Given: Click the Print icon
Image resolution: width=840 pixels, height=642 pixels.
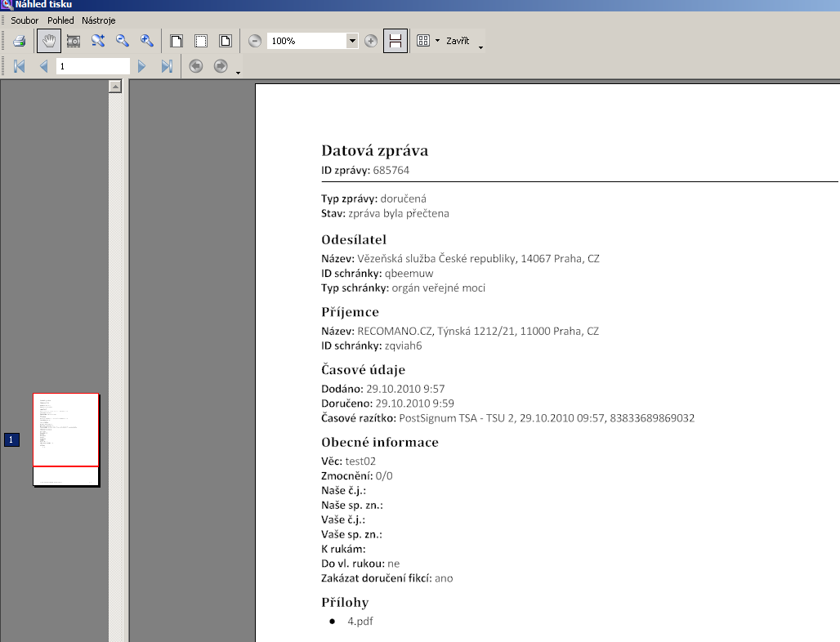Looking at the screenshot, I should [x=20, y=41].
